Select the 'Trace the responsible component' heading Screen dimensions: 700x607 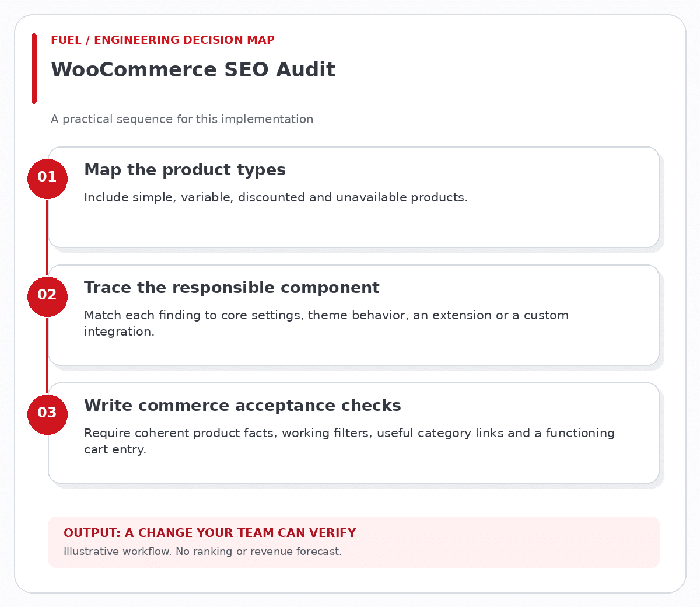coord(232,288)
